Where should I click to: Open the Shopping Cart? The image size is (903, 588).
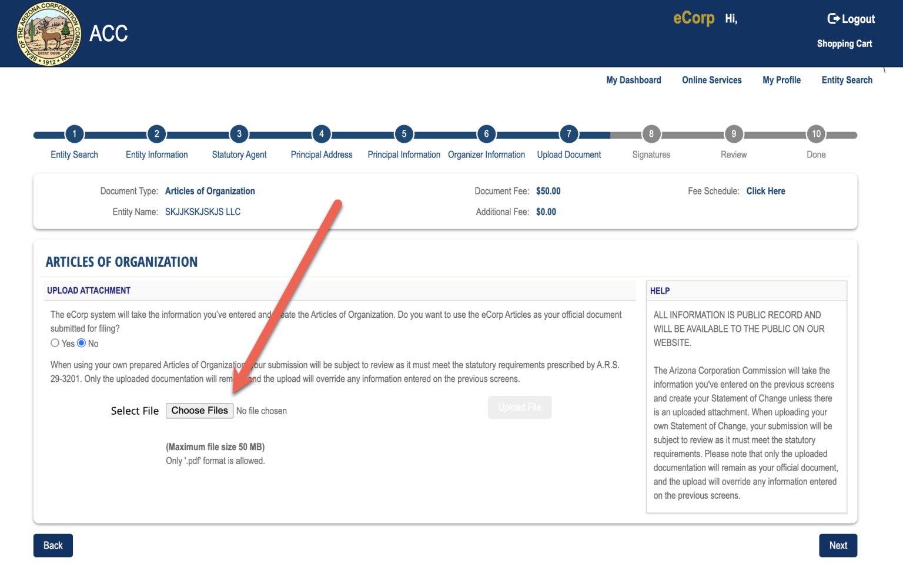844,43
